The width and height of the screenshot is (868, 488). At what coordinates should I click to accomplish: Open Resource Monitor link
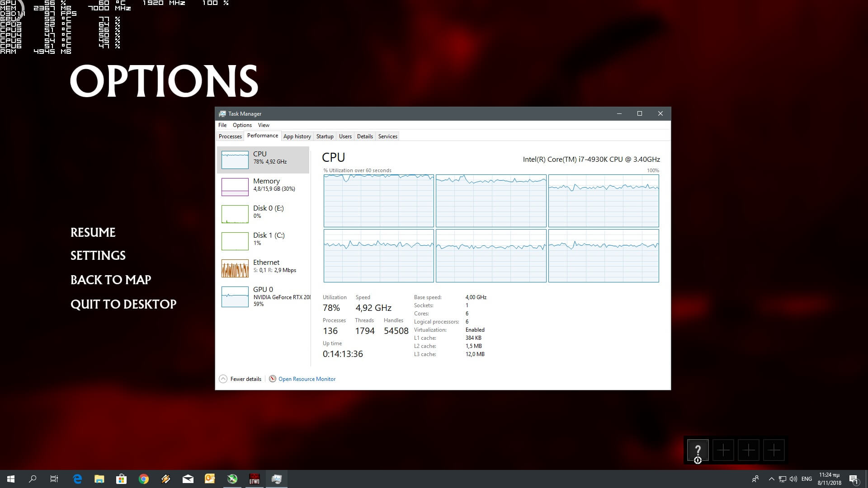(x=307, y=379)
